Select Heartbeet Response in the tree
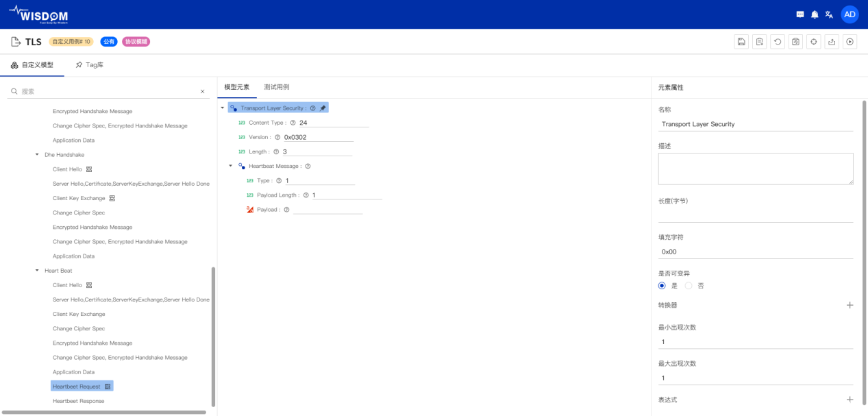 pyautogui.click(x=78, y=401)
